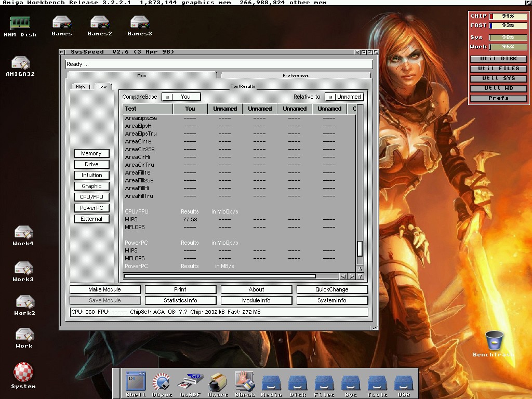The width and height of the screenshot is (532, 399).
Task: Click the Ready status text field
Action: coord(219,64)
